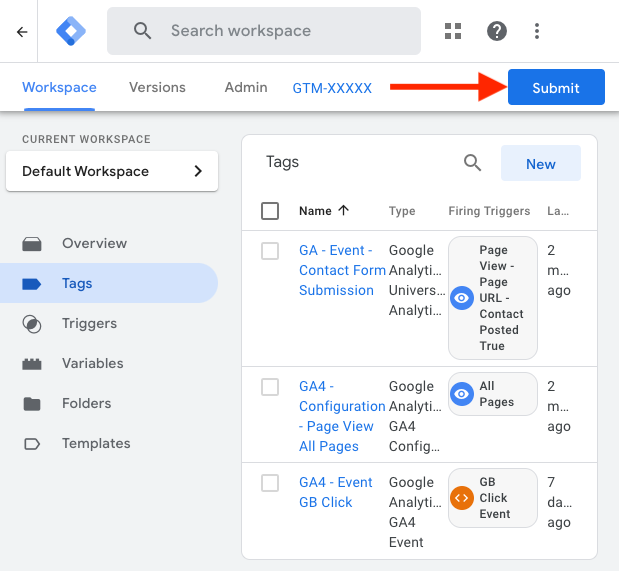Screen dimensions: 619x571
Task: Toggle the select-all tags checkbox
Action: [x=270, y=211]
